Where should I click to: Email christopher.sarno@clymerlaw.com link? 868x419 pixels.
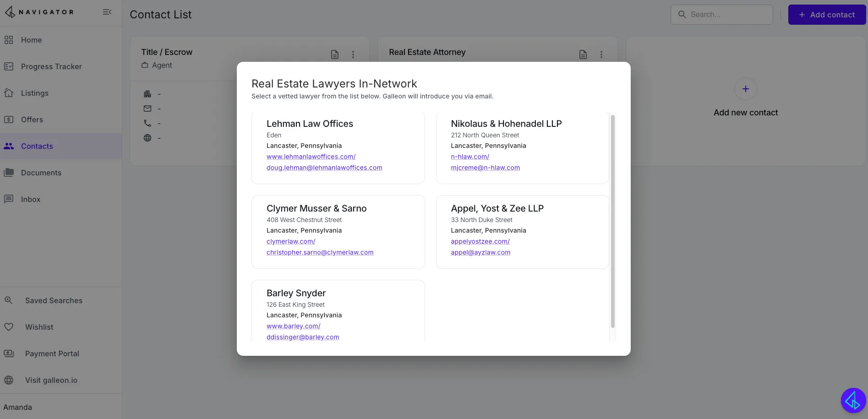pyautogui.click(x=320, y=252)
